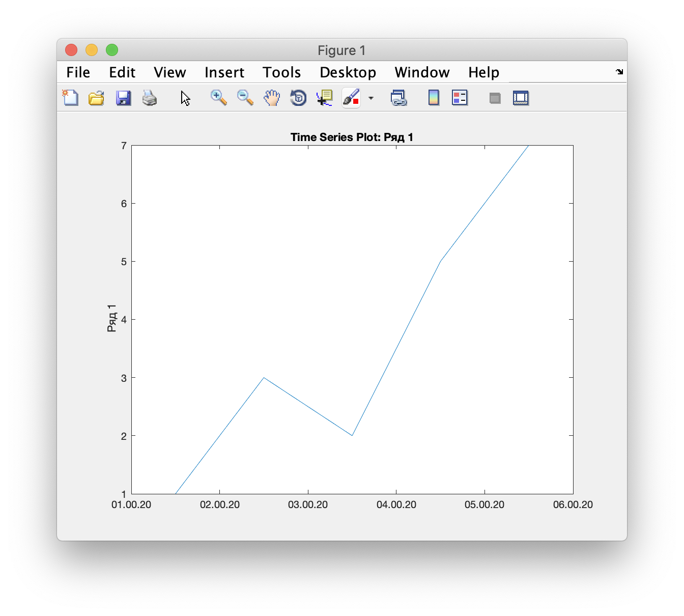Open a file with folder icon
684x616 pixels.
click(96, 98)
